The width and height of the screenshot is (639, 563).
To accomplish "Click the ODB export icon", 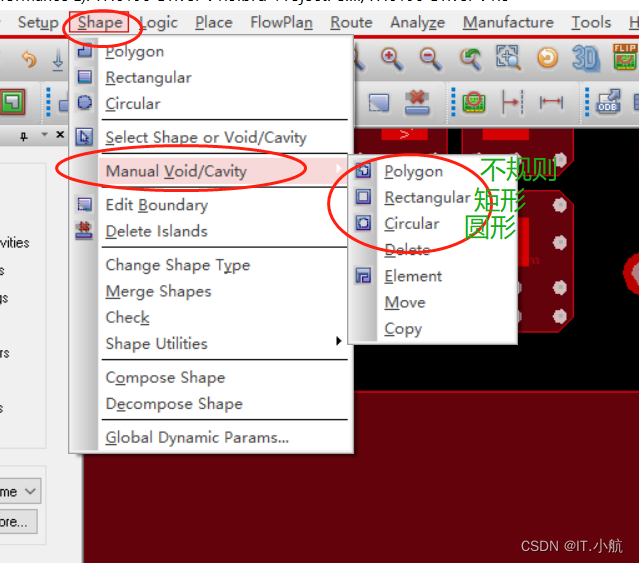I will click(608, 101).
